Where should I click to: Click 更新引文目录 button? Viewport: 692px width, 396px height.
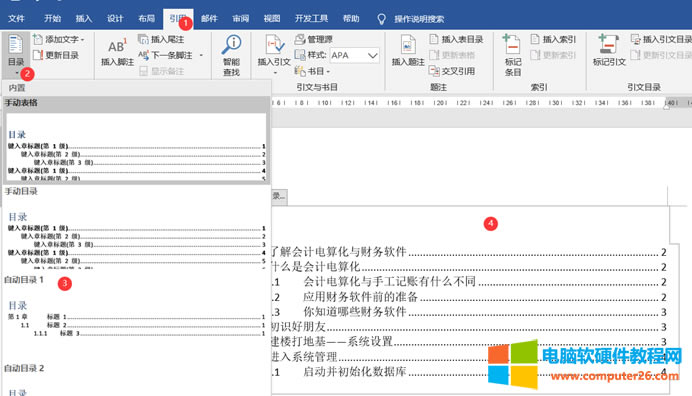coord(661,55)
